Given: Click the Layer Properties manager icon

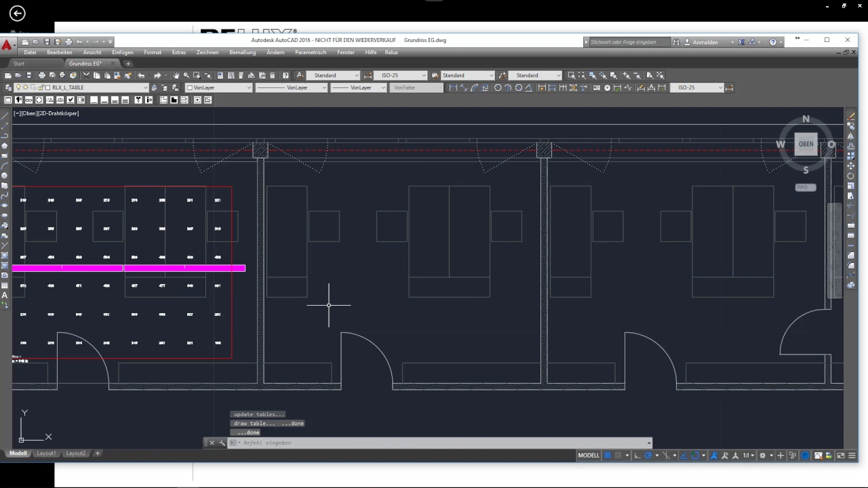Looking at the screenshot, I should (7, 87).
